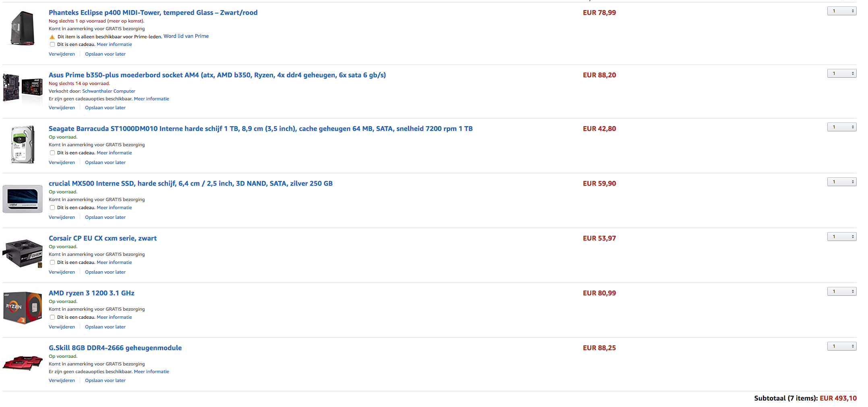Tick the gift checkbox for Seagate Barracuda
The height and width of the screenshot is (407, 868).
click(x=52, y=153)
